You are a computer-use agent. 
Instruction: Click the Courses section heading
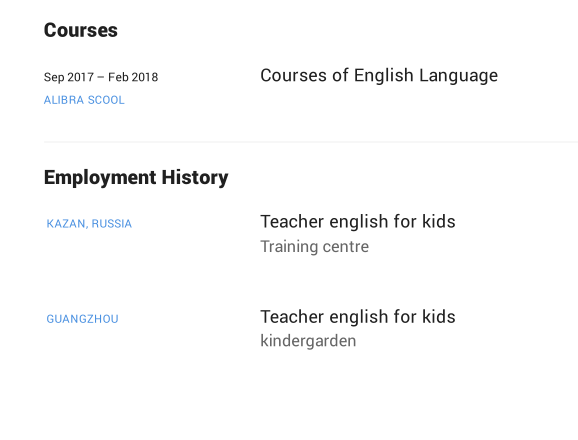pos(81,30)
